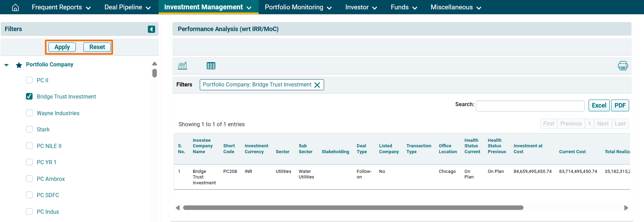
Task: Click the printer icon
Action: click(623, 66)
